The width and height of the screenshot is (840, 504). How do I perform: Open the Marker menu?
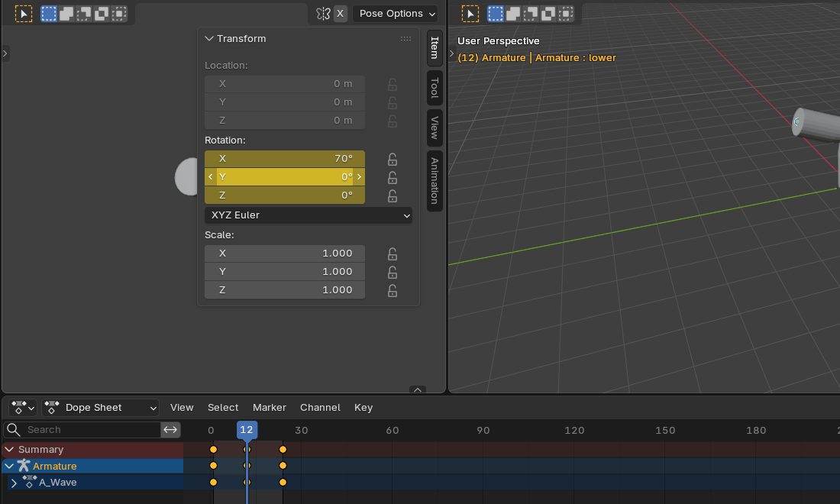269,408
